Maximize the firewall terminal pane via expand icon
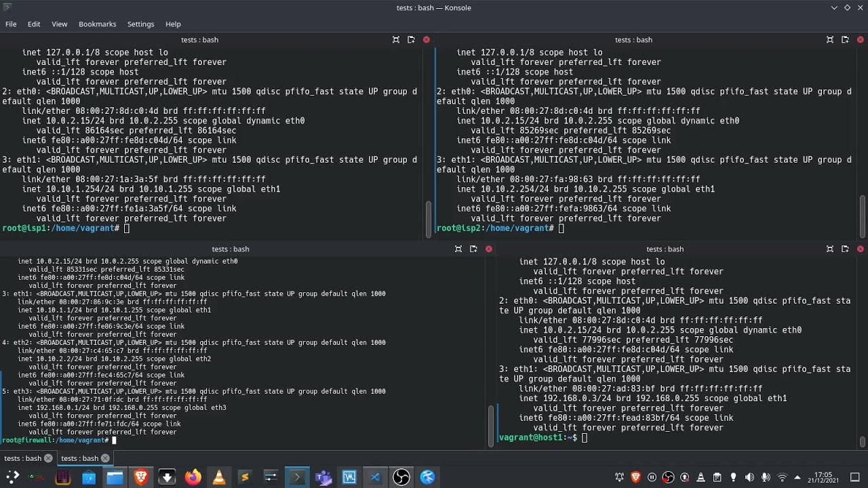The height and width of the screenshot is (488, 868). click(x=458, y=249)
